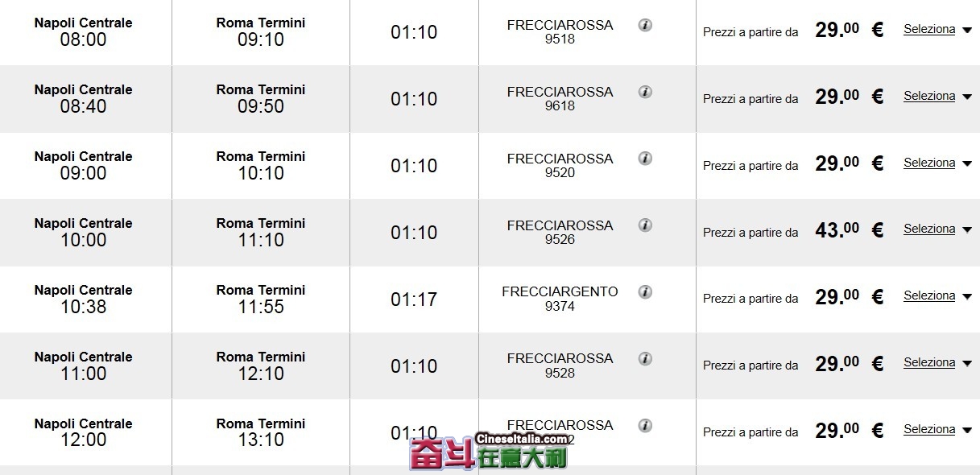Show info for Frecciarossa 9520 train

point(645,159)
